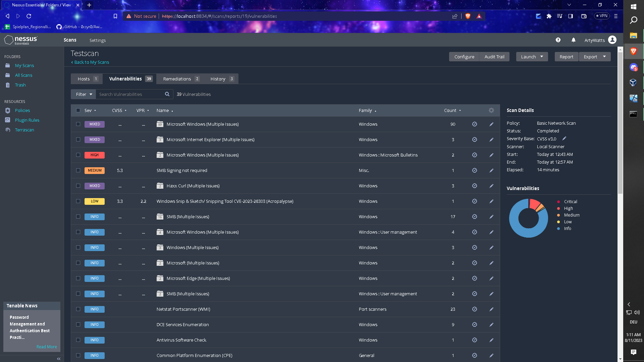Open Plugin Rules in the sidebar
644x362 pixels.
point(27,120)
